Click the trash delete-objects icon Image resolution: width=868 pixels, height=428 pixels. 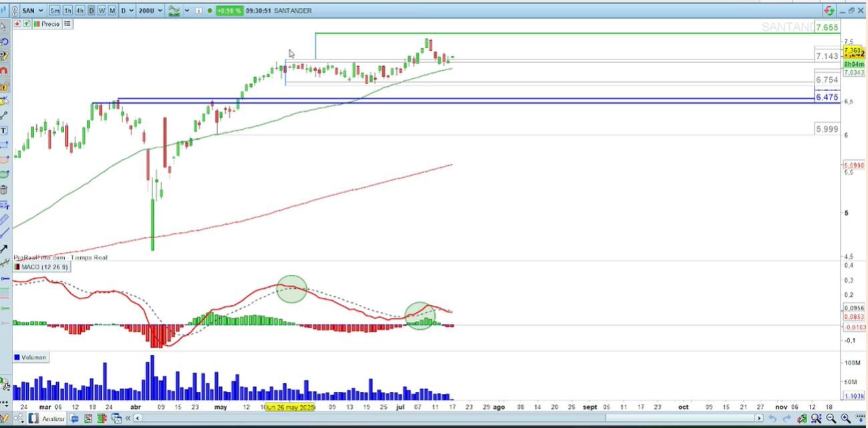pos(4,190)
